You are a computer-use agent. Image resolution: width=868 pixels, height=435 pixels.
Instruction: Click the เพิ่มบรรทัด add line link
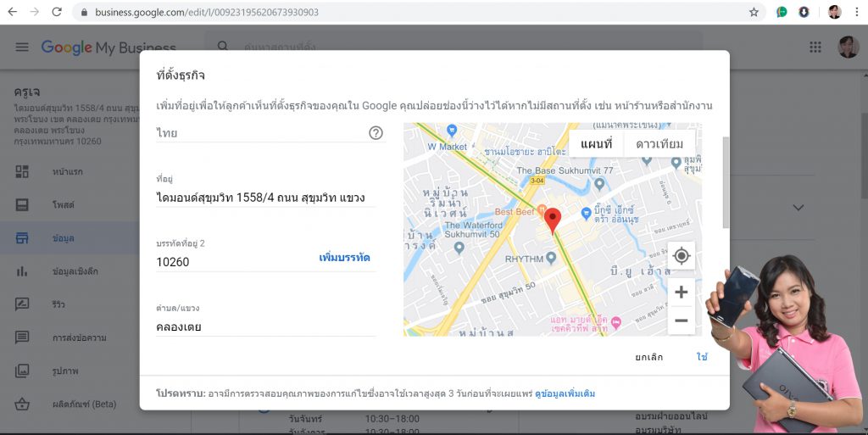[344, 257]
